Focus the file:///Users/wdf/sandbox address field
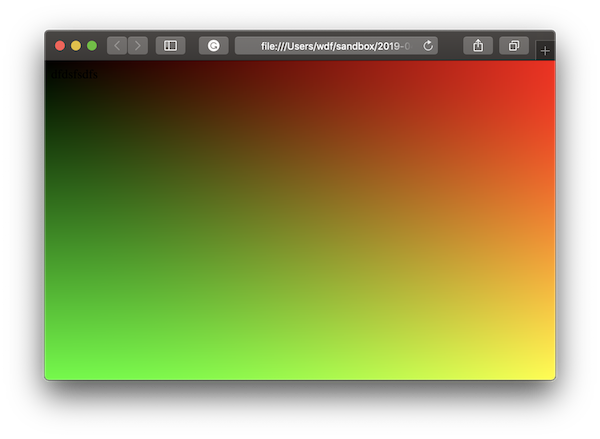Viewport: 600px width, 439px height. point(328,46)
